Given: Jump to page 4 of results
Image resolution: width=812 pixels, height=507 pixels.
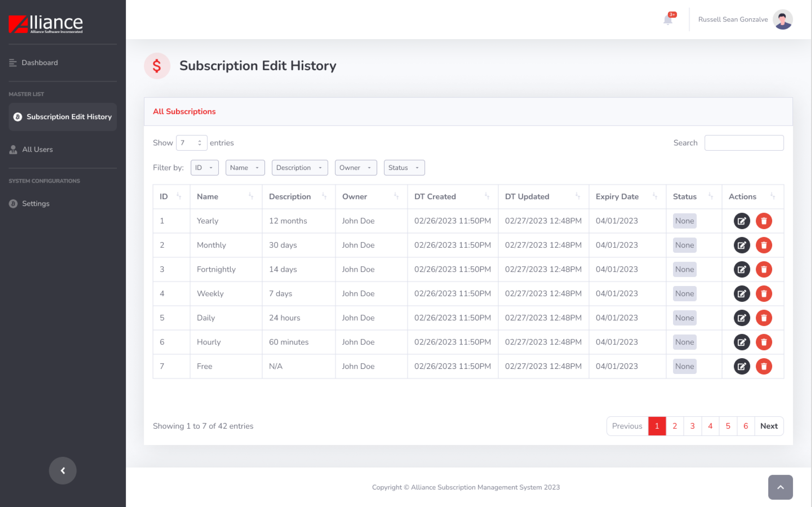Looking at the screenshot, I should (x=710, y=426).
